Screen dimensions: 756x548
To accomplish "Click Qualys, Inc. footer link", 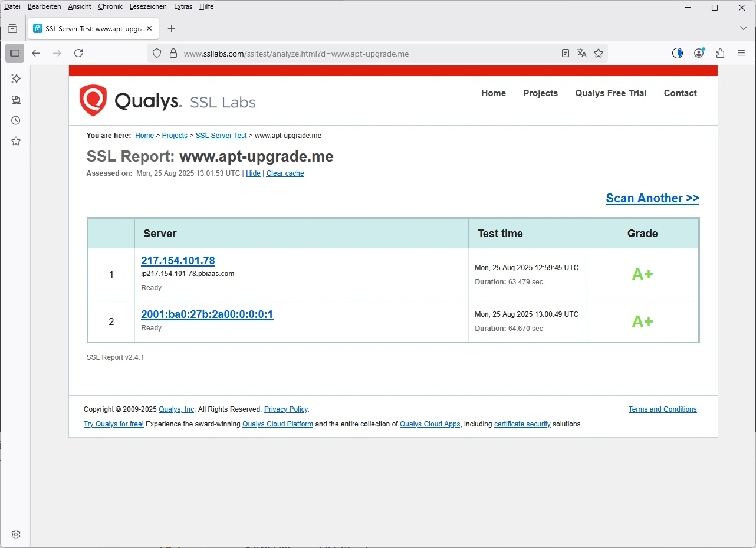I will pos(176,409).
